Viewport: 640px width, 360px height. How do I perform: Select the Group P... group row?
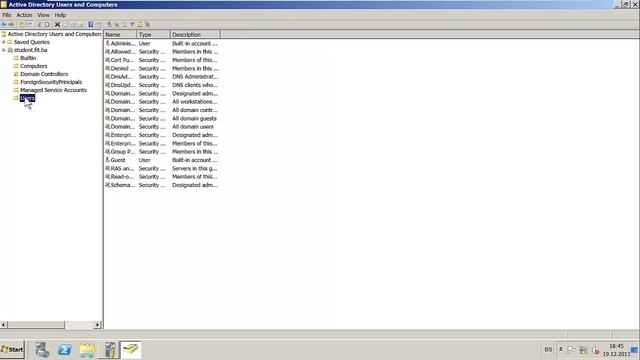[x=162, y=152]
